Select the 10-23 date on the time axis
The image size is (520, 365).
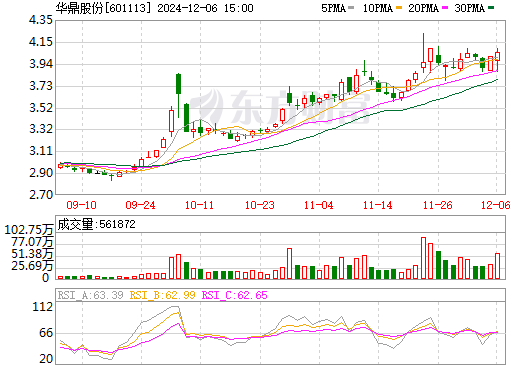(x=260, y=205)
